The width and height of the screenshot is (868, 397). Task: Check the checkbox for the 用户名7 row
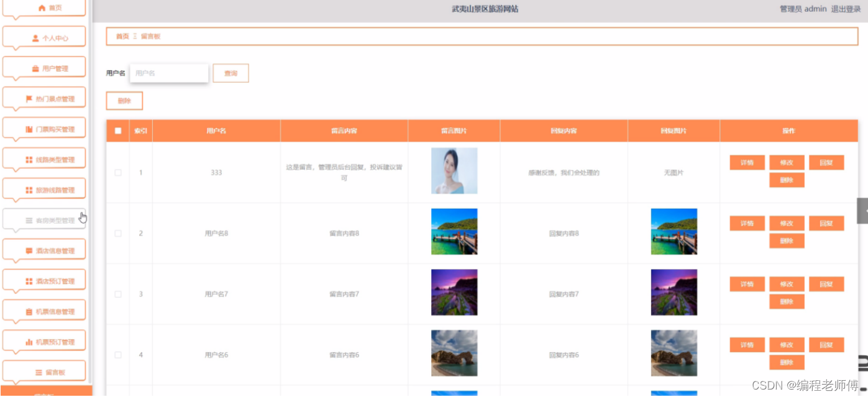pos(118,294)
